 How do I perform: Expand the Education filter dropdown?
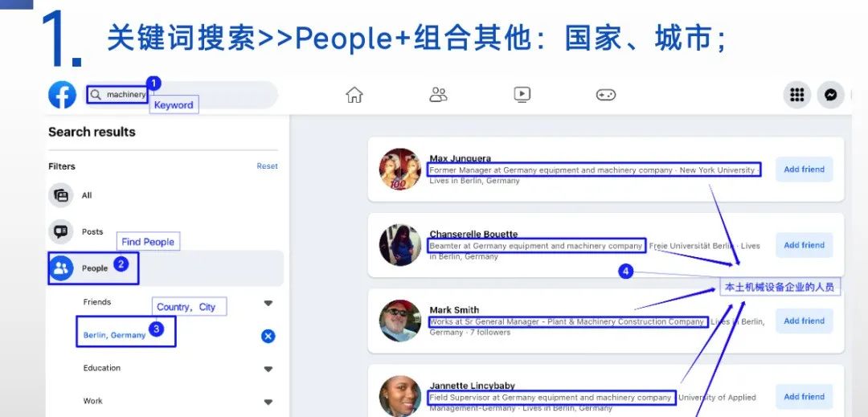point(268,369)
